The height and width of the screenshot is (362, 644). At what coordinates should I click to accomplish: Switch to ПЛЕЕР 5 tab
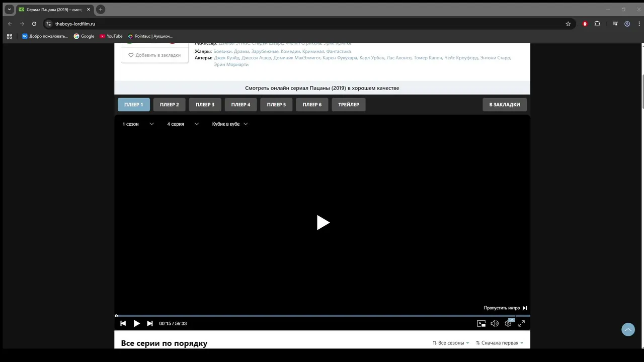pos(276,105)
